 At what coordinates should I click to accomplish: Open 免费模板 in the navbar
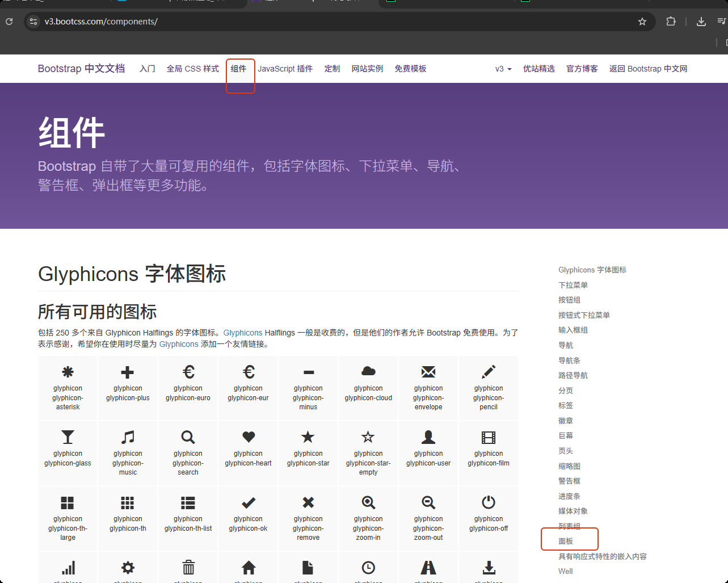[x=411, y=69]
